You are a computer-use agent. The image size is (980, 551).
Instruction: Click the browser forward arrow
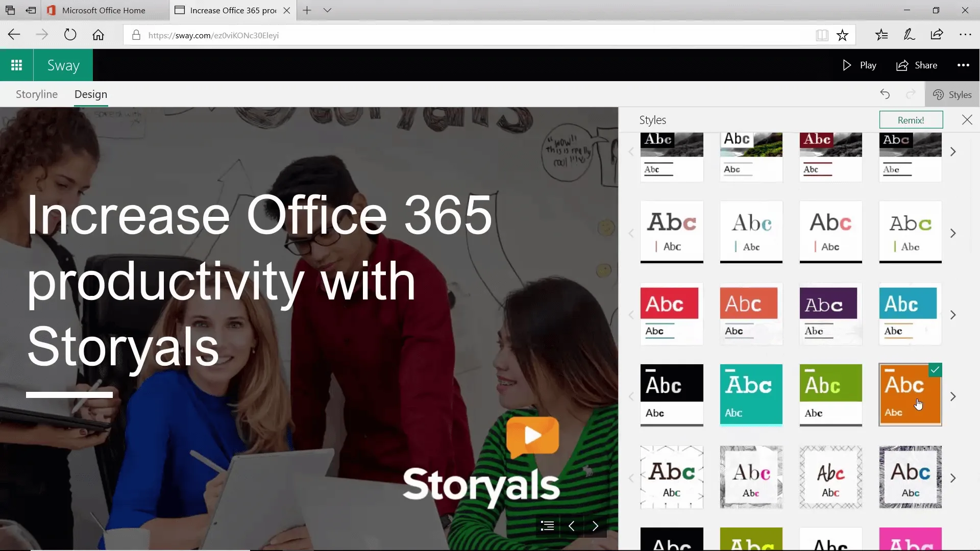tap(42, 35)
